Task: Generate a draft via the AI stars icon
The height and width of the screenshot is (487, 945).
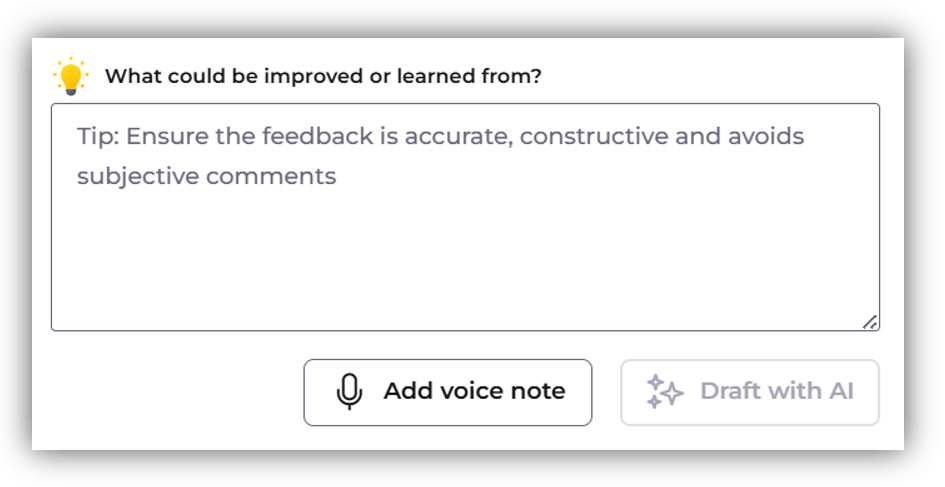Action: click(664, 392)
